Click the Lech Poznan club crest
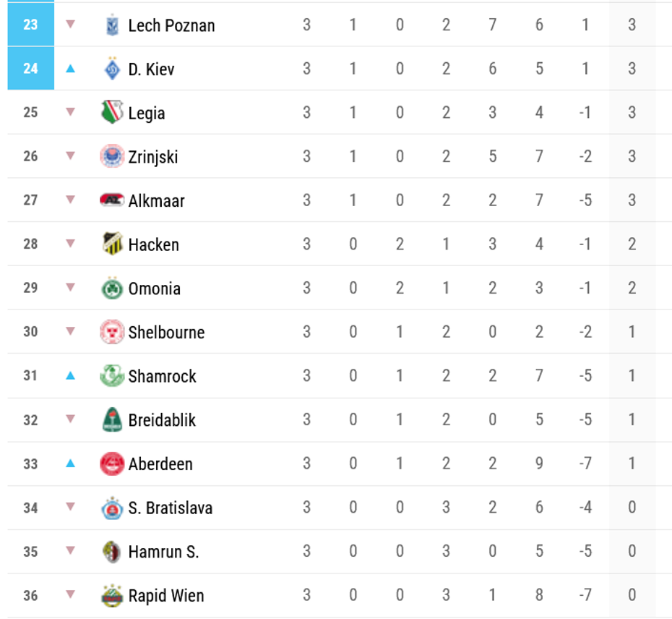This screenshot has width=672, height=619. click(x=111, y=25)
